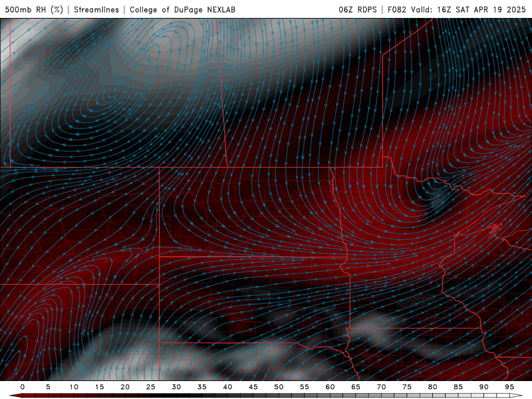Click the 'Valid: 16Z SAT APR 19 2025' text
532x399 pixels.
[469, 9]
